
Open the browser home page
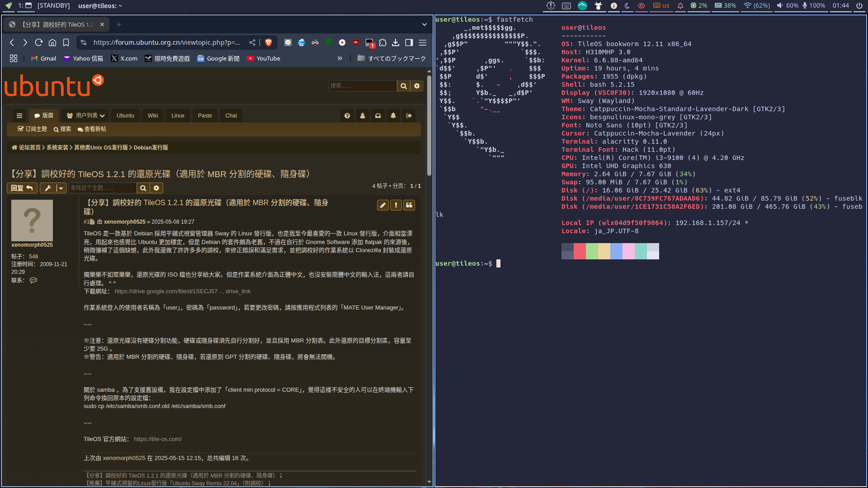pyautogui.click(x=52, y=42)
